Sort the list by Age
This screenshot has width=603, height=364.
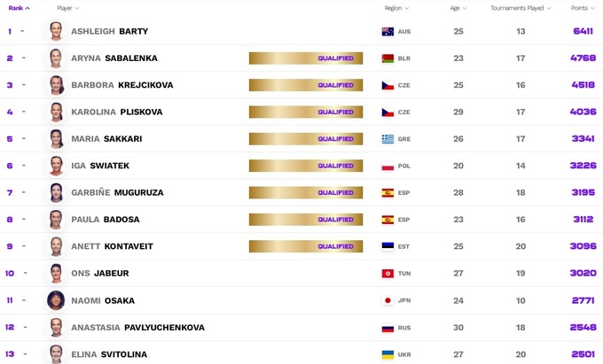point(458,8)
